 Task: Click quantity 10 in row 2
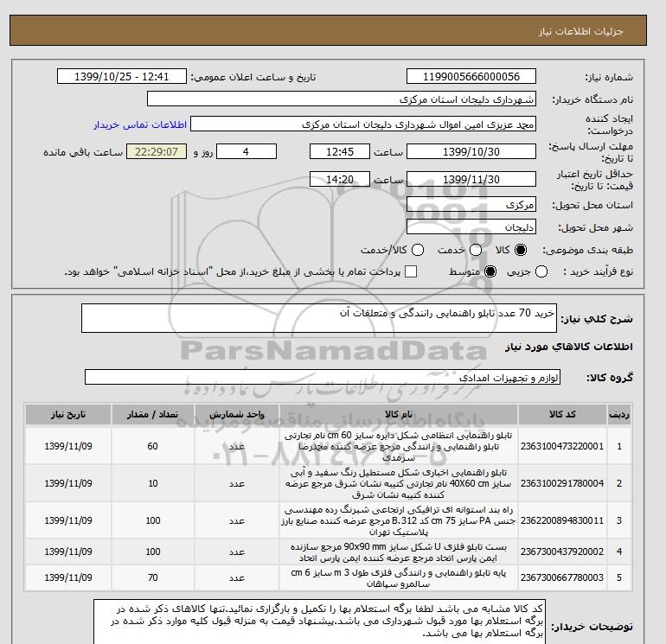(x=152, y=483)
